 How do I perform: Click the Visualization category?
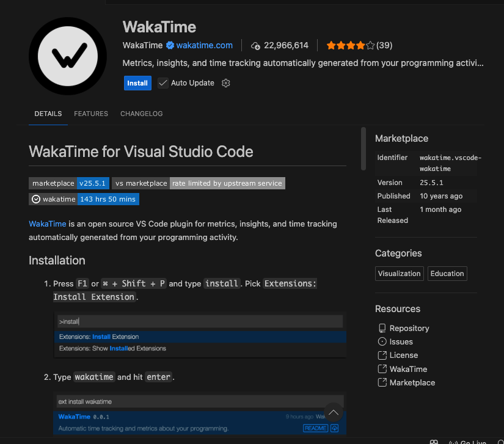399,273
